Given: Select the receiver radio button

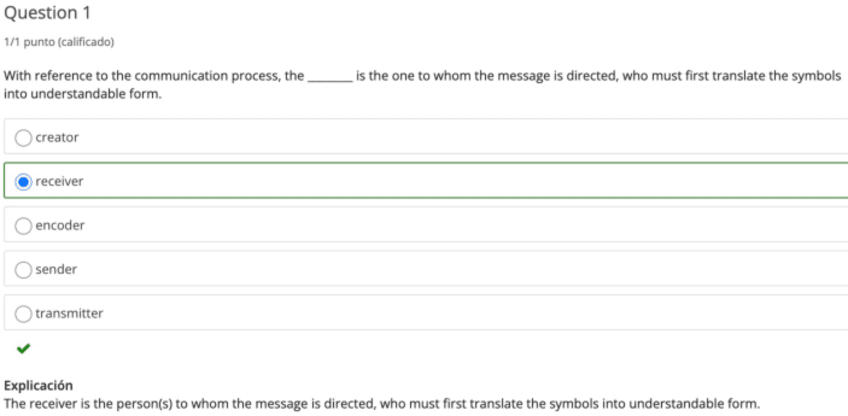Looking at the screenshot, I should pyautogui.click(x=25, y=181).
